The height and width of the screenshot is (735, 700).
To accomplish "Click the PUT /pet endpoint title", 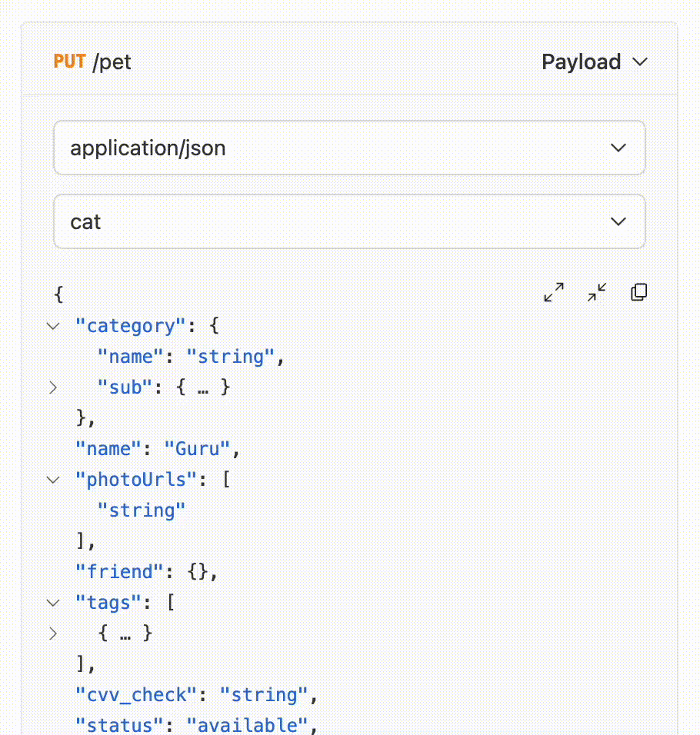I will tap(92, 62).
